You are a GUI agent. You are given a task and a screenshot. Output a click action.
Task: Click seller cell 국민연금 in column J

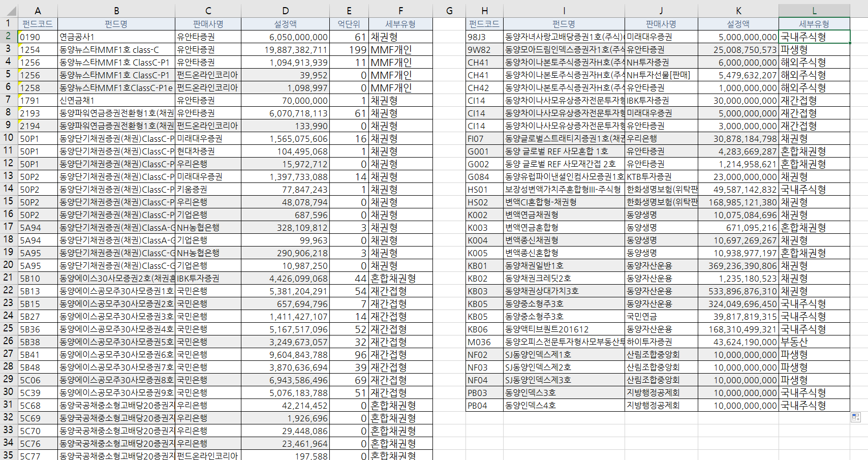tap(661, 316)
